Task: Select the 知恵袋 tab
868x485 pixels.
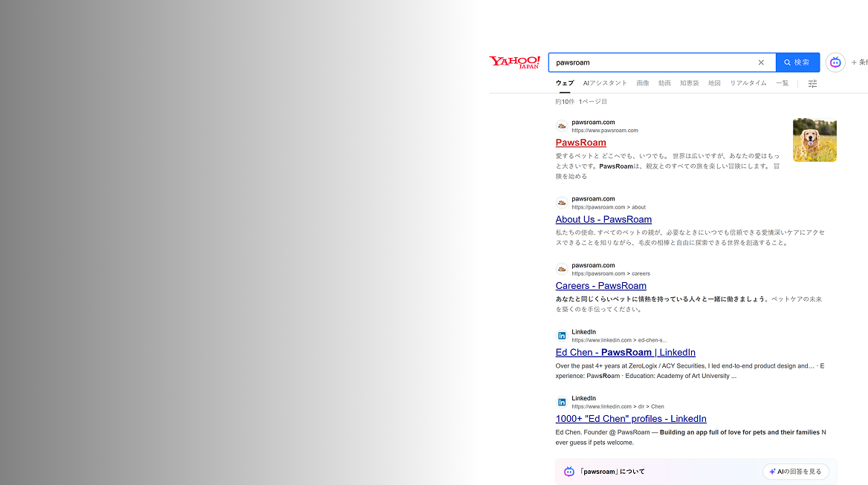Action: tap(689, 83)
